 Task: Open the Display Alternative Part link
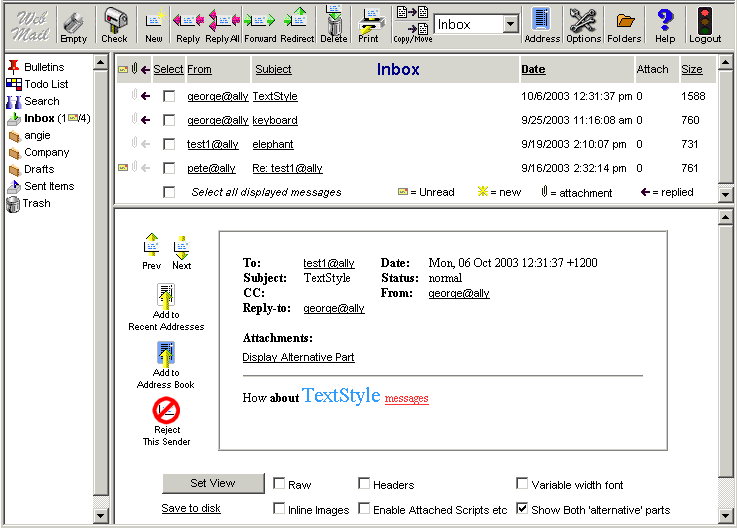298,357
